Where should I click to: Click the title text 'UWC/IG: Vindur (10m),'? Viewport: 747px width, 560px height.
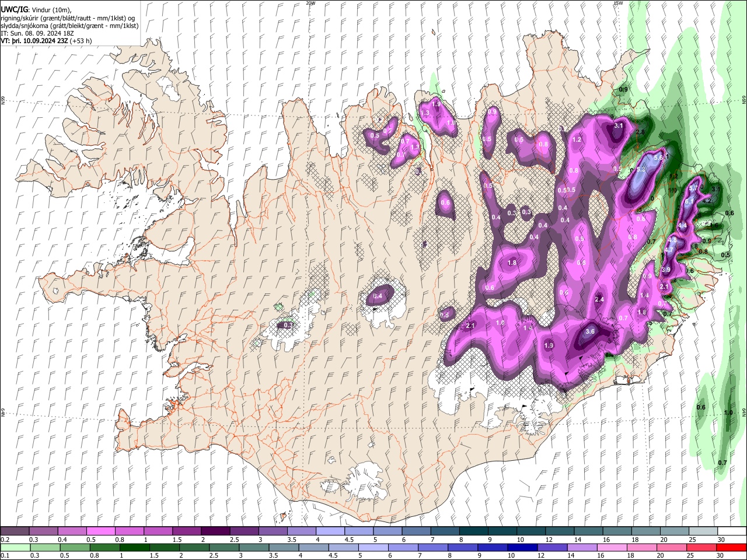coord(36,10)
